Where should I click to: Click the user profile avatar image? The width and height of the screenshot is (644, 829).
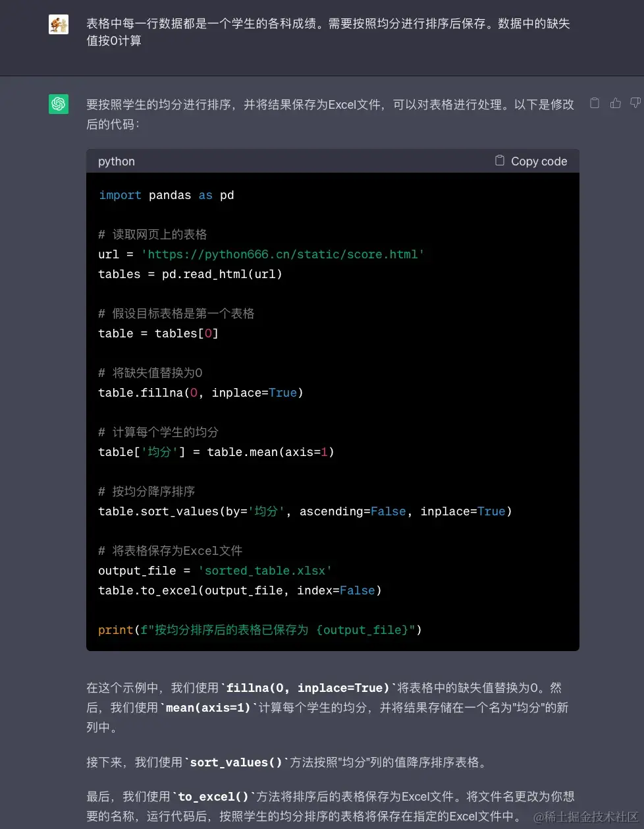click(59, 24)
